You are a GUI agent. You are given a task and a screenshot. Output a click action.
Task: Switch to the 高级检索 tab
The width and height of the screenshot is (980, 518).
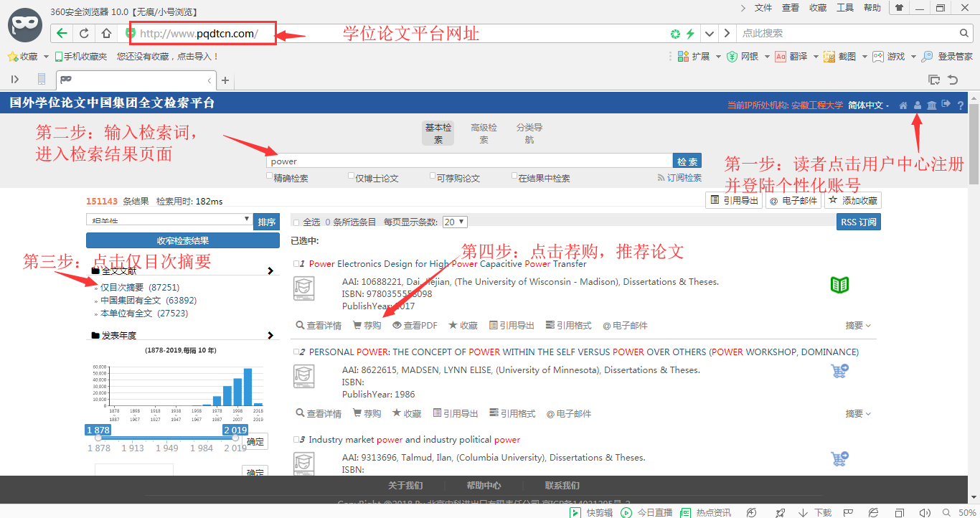click(x=484, y=133)
